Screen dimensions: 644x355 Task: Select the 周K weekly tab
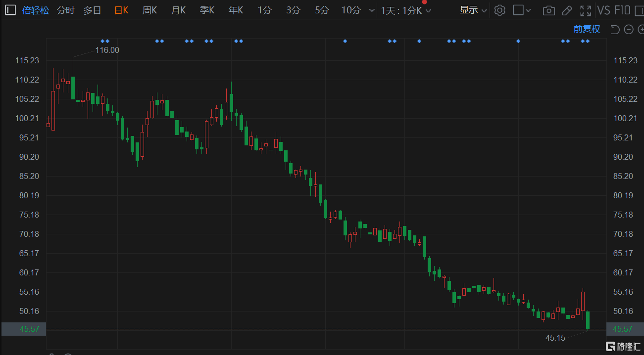pos(149,10)
